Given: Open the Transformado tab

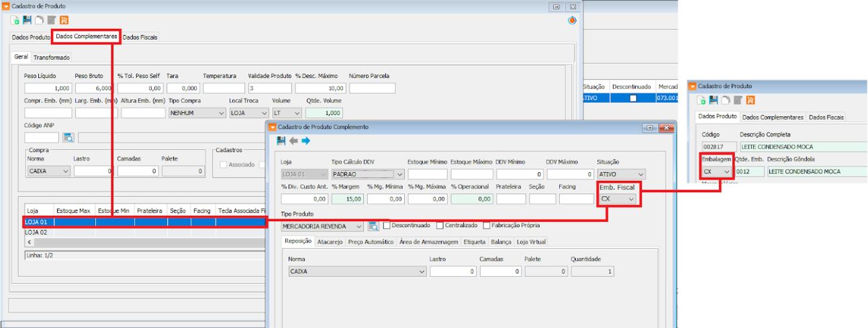Looking at the screenshot, I should [x=52, y=58].
